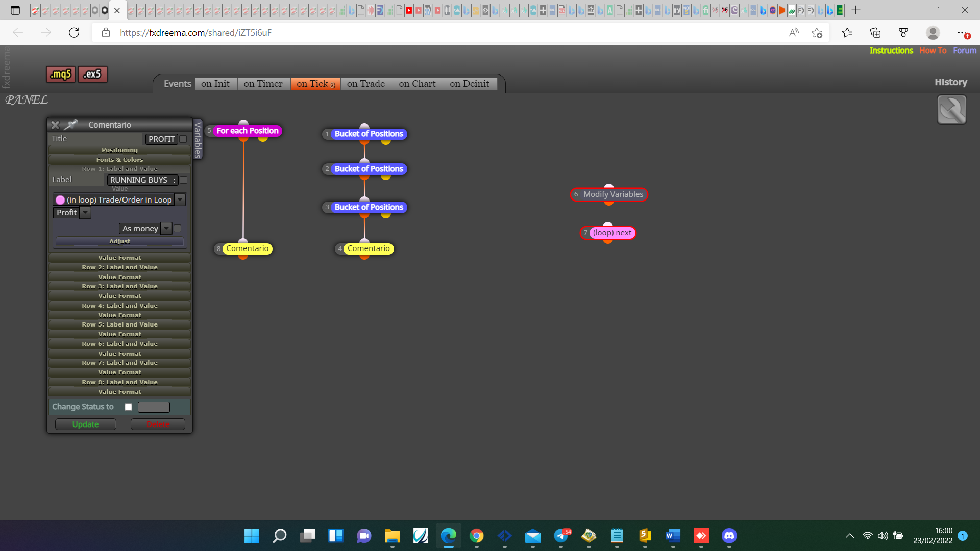Open browser profile avatar
This screenshot has height=551, width=980.
point(933,33)
